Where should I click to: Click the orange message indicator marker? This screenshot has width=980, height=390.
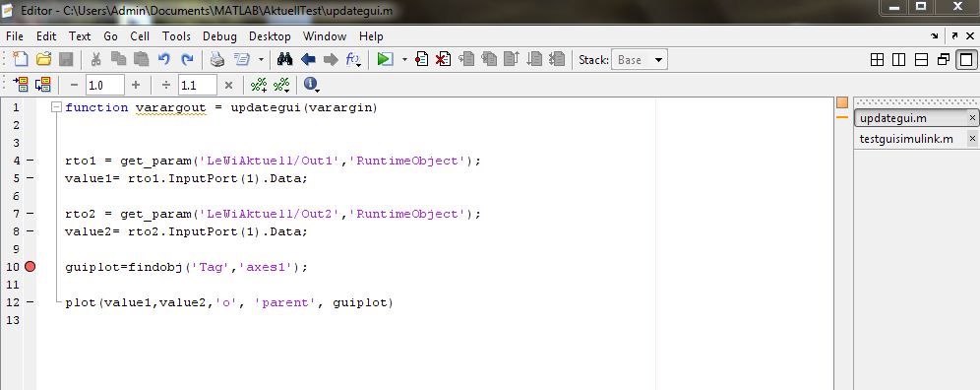click(x=842, y=102)
